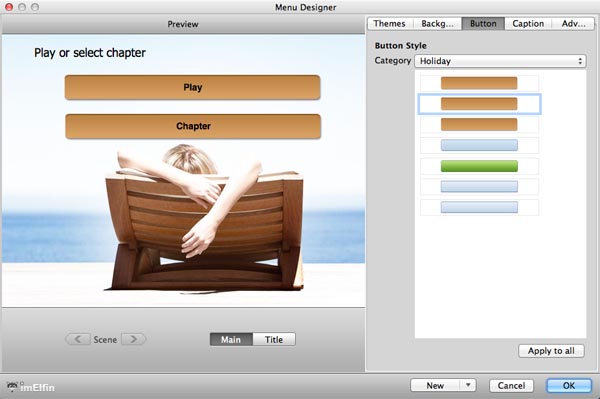
Task: Open the Caption tab
Action: point(528,24)
